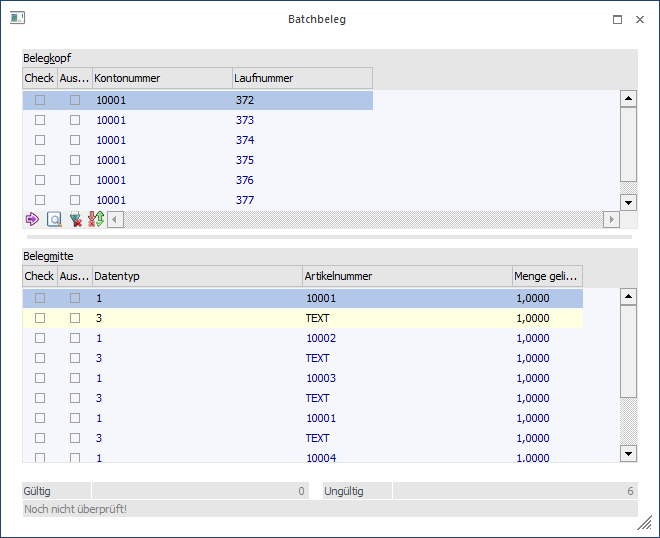The width and height of the screenshot is (660, 538).
Task: Enable Check box for first TEXT row
Action: pyautogui.click(x=40, y=318)
